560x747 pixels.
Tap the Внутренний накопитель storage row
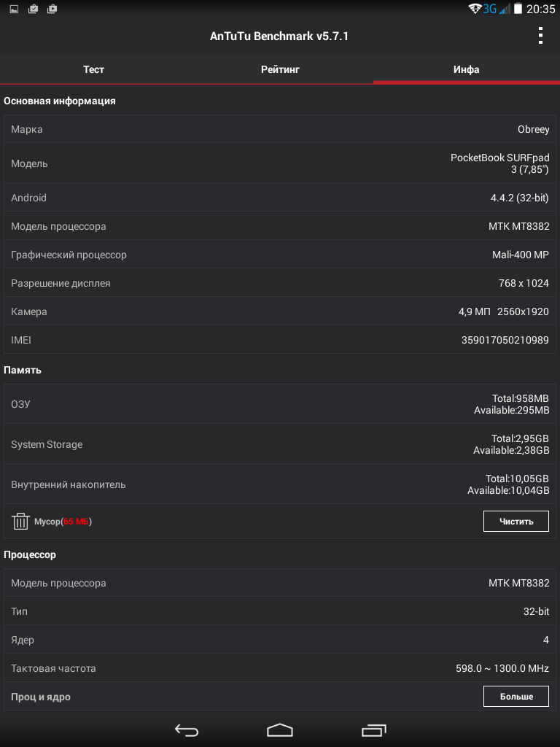[280, 484]
